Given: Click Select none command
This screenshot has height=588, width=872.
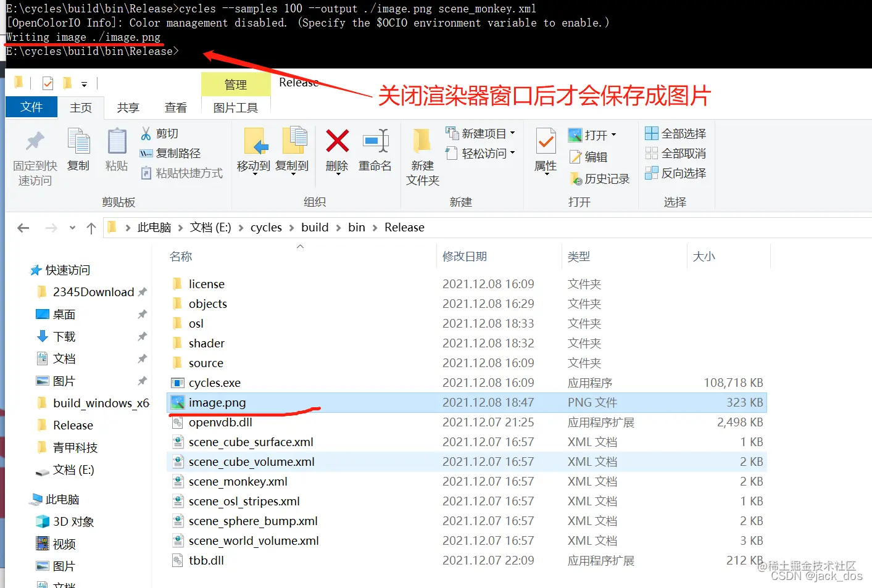Looking at the screenshot, I should 675,153.
